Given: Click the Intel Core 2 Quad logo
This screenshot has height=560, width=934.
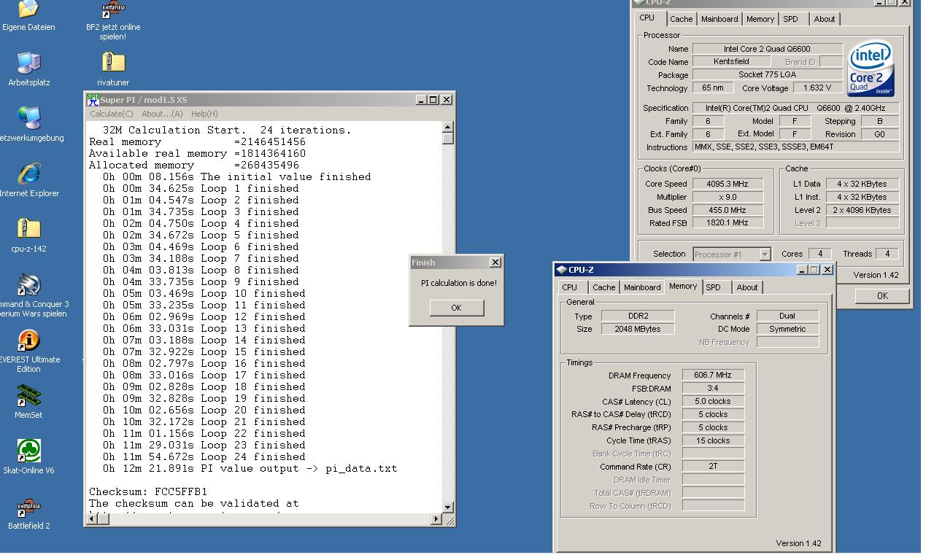Looking at the screenshot, I should [x=872, y=69].
